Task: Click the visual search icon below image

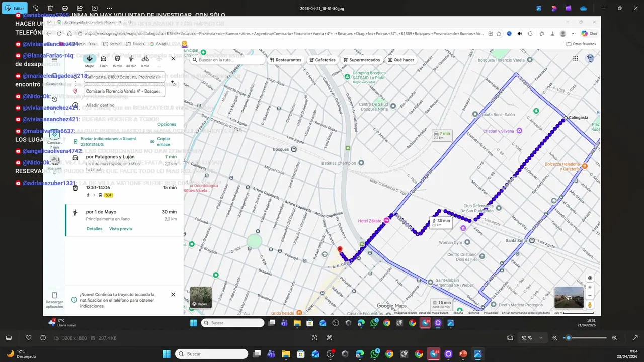Action: pos(314,338)
